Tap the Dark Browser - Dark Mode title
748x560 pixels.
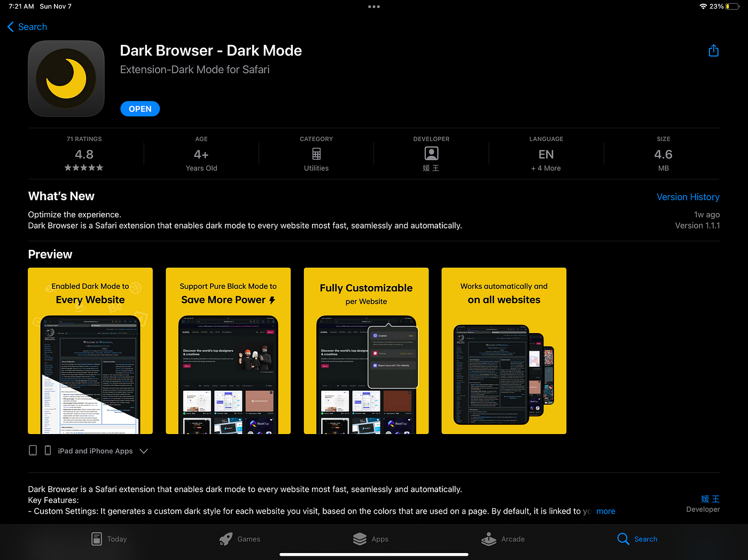tap(211, 50)
